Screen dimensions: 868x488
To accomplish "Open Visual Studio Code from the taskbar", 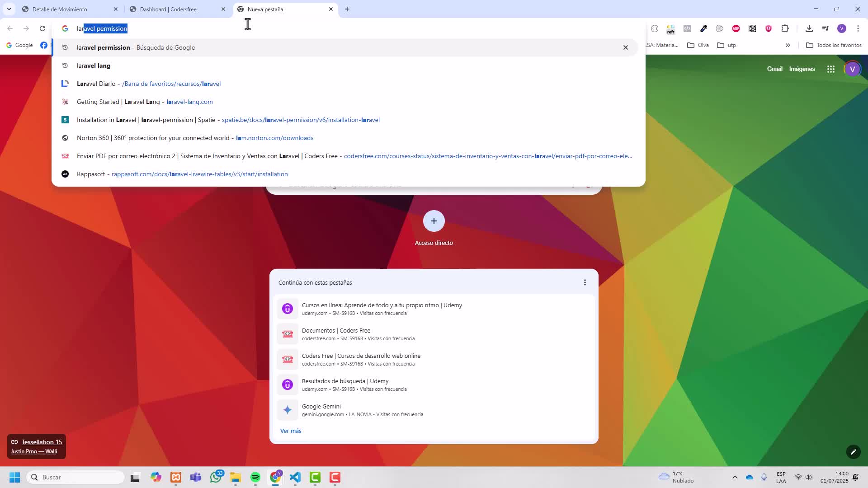I will tap(295, 477).
